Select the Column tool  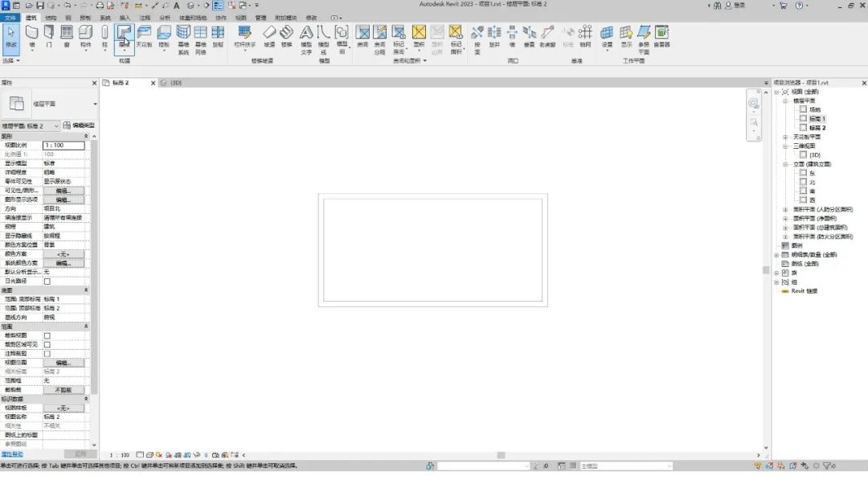104,36
